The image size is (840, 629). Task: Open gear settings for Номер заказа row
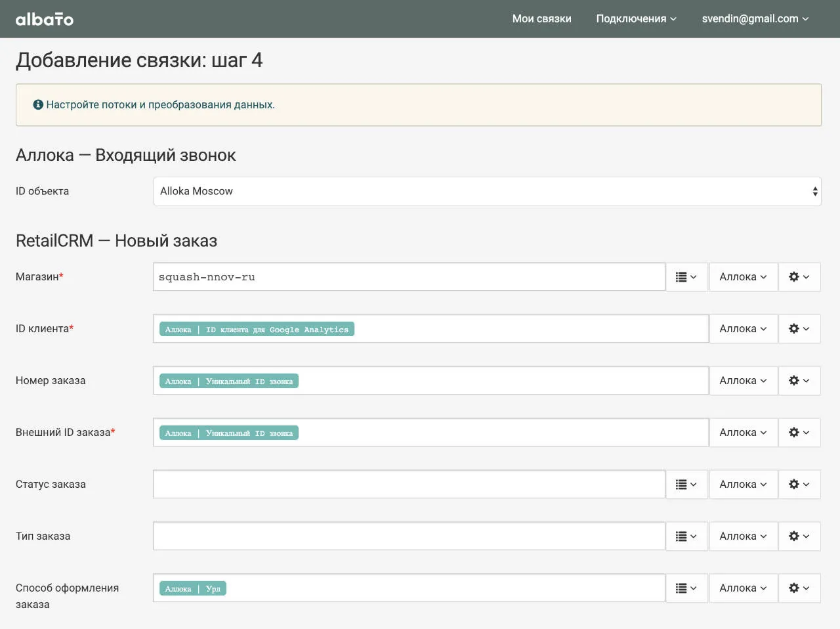pos(799,381)
